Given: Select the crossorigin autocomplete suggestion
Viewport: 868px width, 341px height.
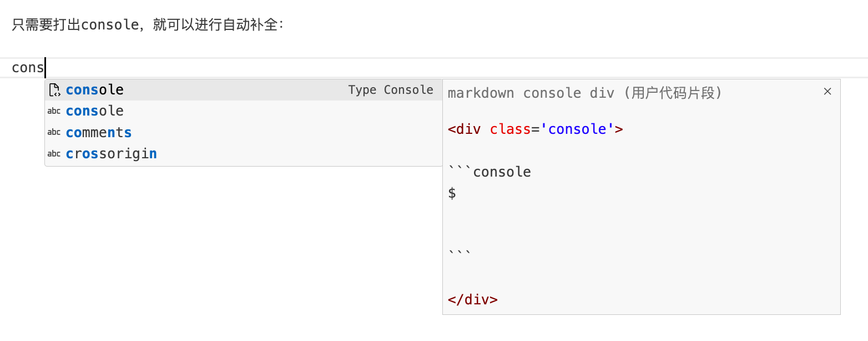Looking at the screenshot, I should point(111,154).
